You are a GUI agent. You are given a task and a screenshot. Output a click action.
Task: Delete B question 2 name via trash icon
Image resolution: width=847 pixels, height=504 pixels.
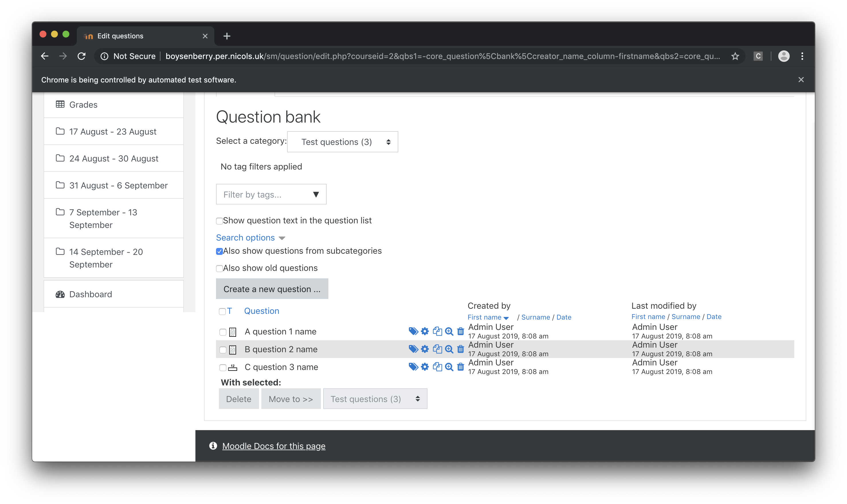(460, 349)
